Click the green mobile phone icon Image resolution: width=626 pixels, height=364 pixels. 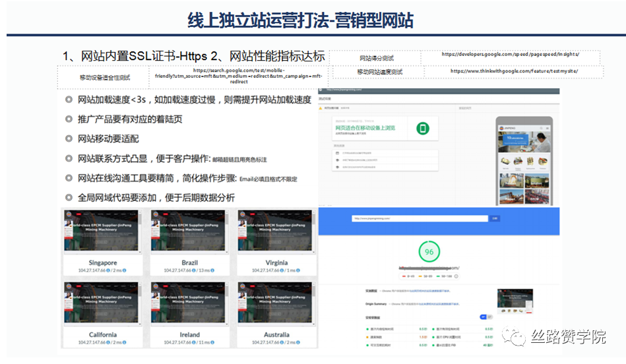click(422, 129)
